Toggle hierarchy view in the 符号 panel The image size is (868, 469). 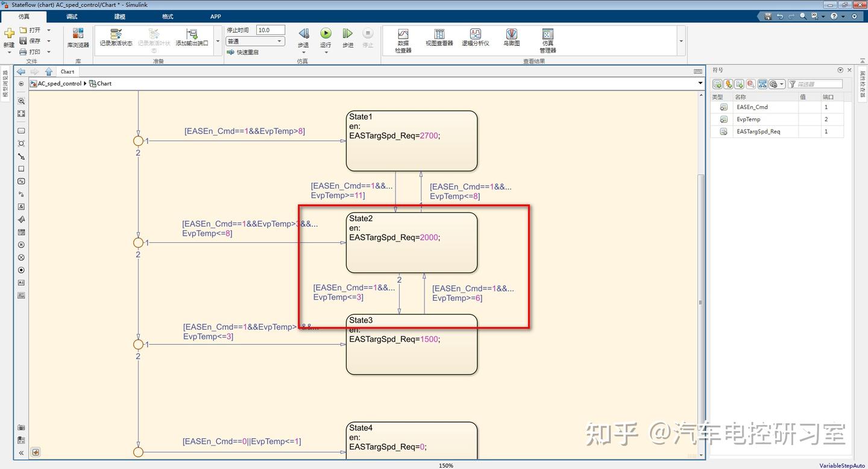pos(763,84)
